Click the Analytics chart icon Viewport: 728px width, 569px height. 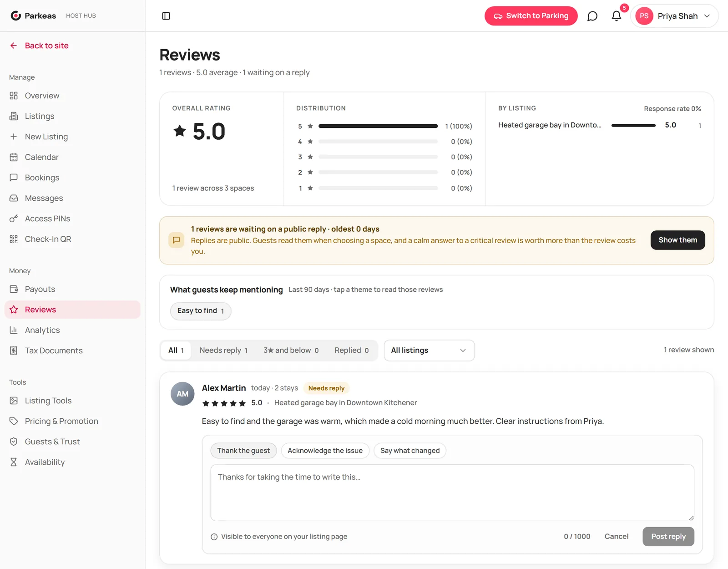(14, 330)
